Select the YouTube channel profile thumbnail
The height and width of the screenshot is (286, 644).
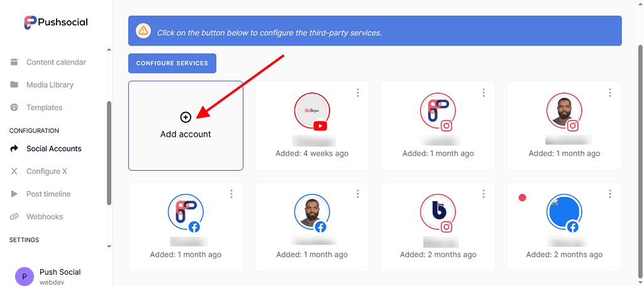pyautogui.click(x=311, y=112)
